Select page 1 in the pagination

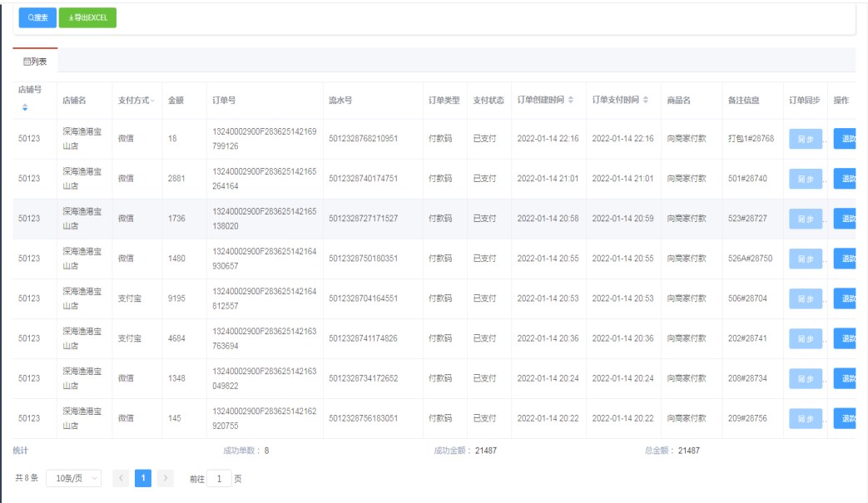click(x=143, y=479)
